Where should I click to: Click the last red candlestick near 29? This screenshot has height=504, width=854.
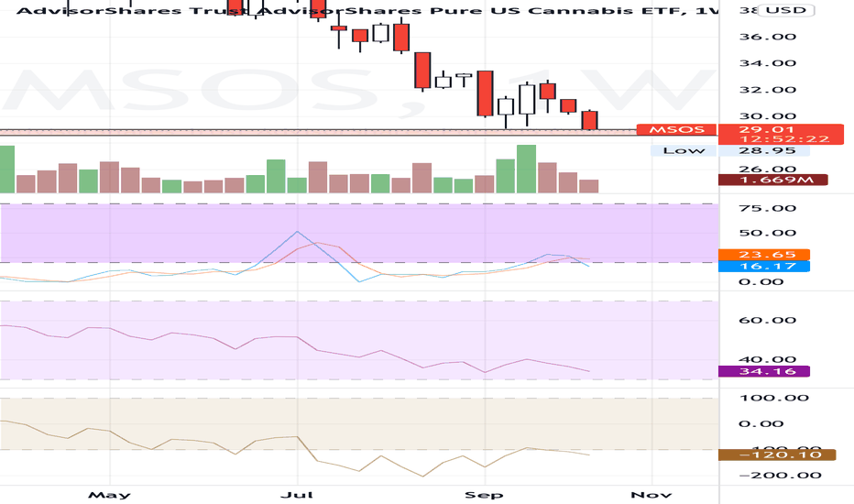click(589, 120)
